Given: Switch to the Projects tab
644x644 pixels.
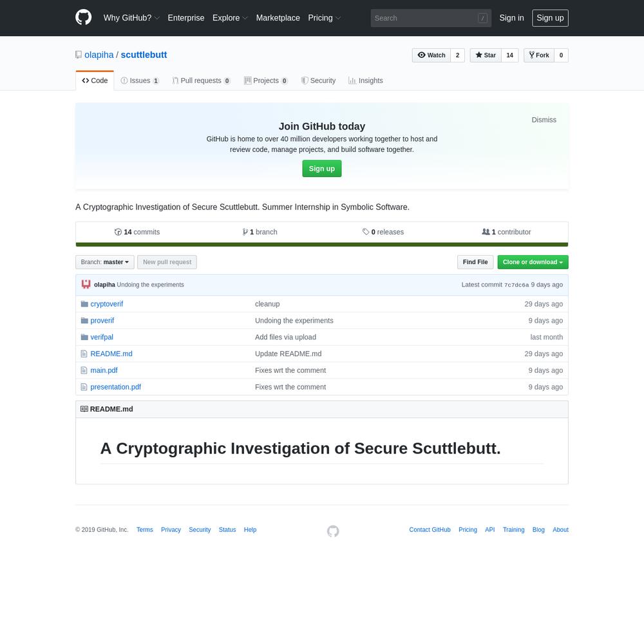Looking at the screenshot, I should [x=266, y=80].
